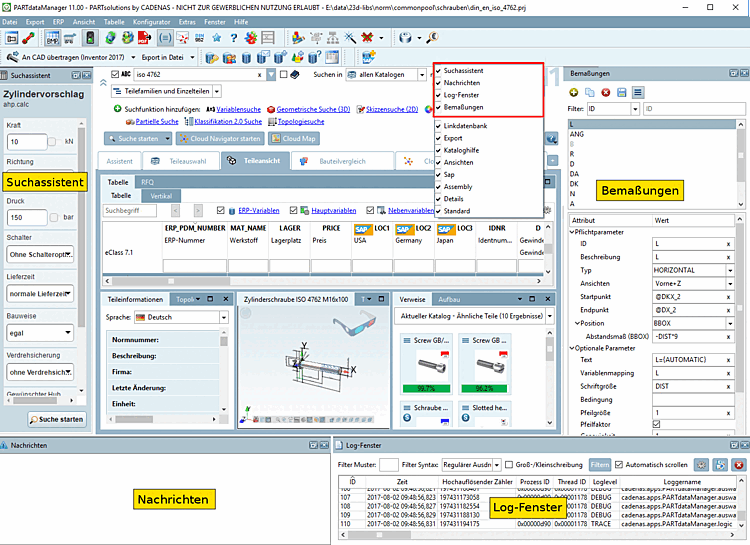750x545 pixels.
Task: Click Suche starten button in Suchassistent
Action: coord(56,419)
